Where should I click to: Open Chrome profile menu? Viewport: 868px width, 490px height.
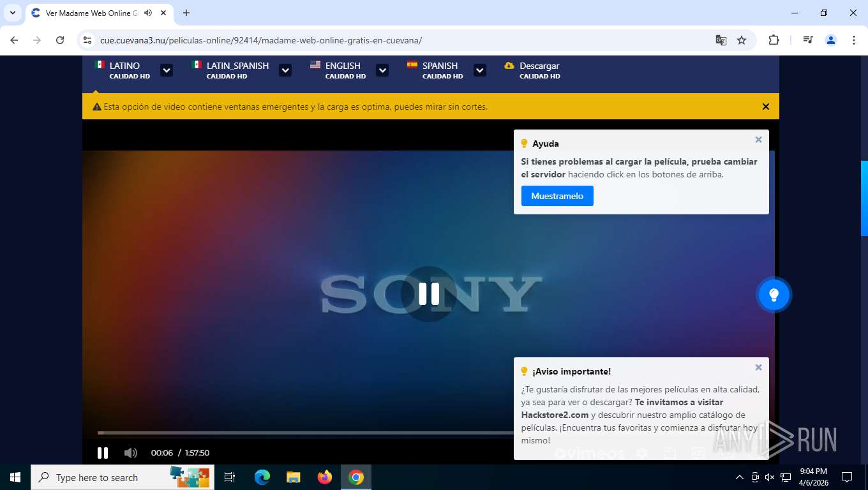click(x=831, y=40)
